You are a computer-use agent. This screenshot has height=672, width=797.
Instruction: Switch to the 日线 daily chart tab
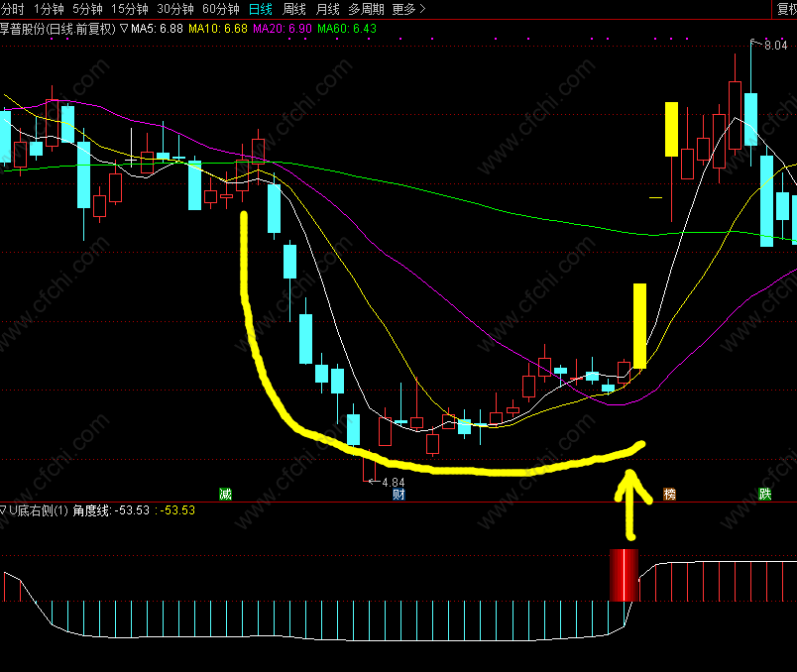(261, 9)
